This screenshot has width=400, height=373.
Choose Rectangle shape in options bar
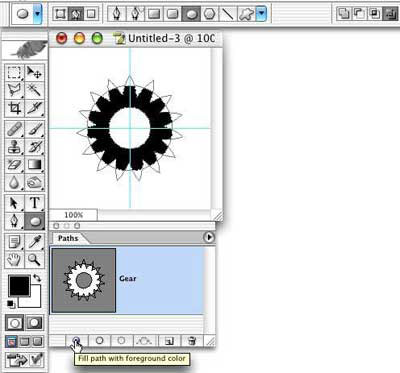pyautogui.click(x=153, y=14)
